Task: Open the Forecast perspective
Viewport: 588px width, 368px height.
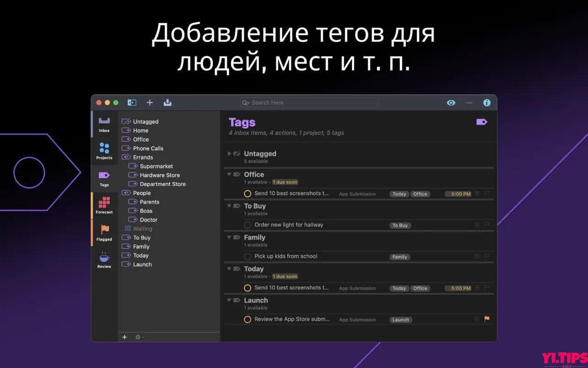Action: point(104,205)
